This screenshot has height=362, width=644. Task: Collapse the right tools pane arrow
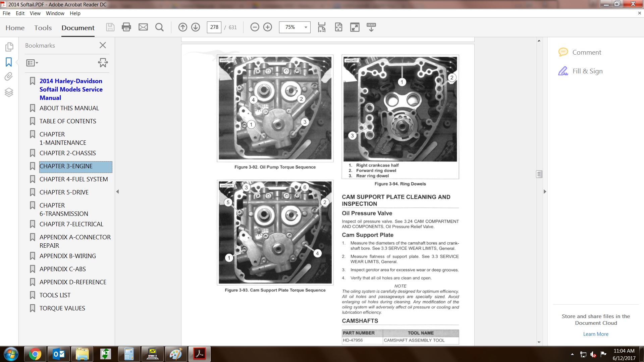click(545, 192)
